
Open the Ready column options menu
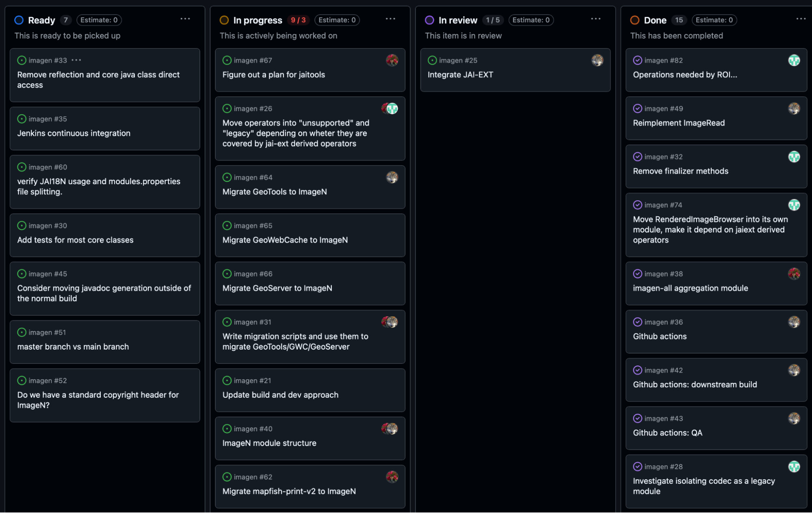pyautogui.click(x=185, y=19)
